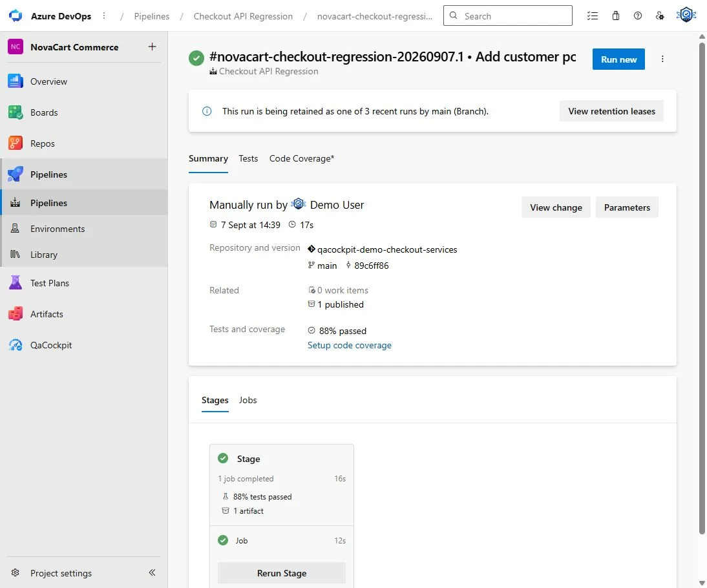The width and height of the screenshot is (707, 588).
Task: Open the Job row in Stage card
Action: pyautogui.click(x=282, y=541)
